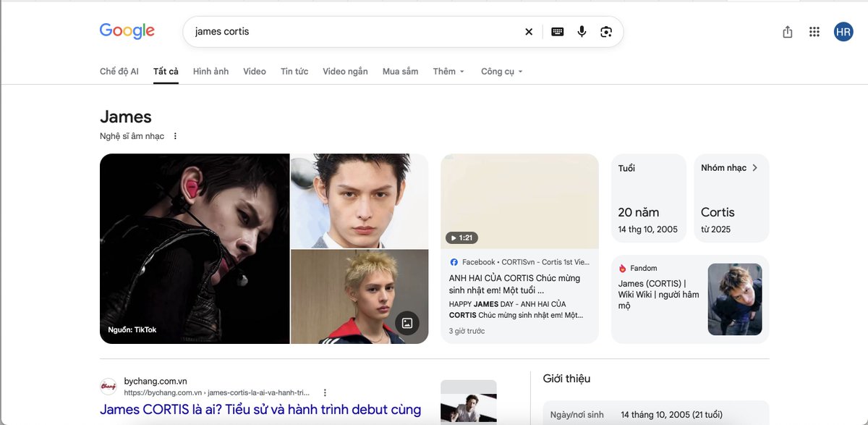
Task: Open the Fandom card thumbnail image
Action: click(x=735, y=299)
